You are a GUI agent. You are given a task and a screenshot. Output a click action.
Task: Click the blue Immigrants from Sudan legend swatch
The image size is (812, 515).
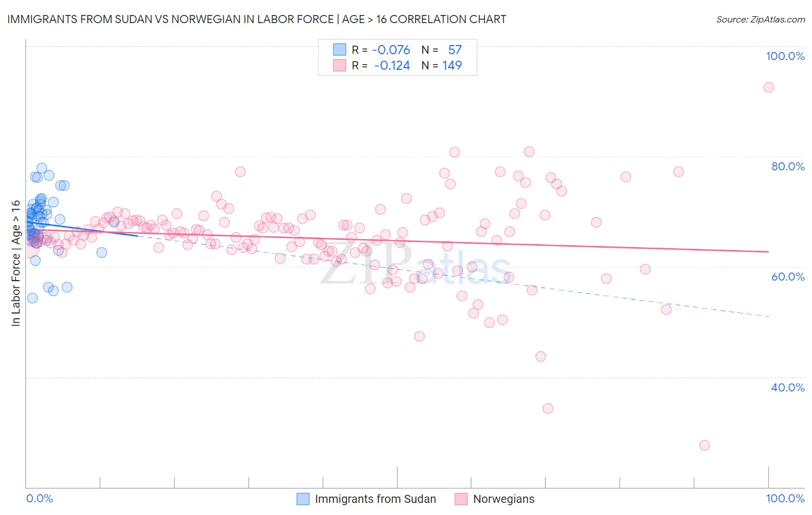pyautogui.click(x=303, y=499)
